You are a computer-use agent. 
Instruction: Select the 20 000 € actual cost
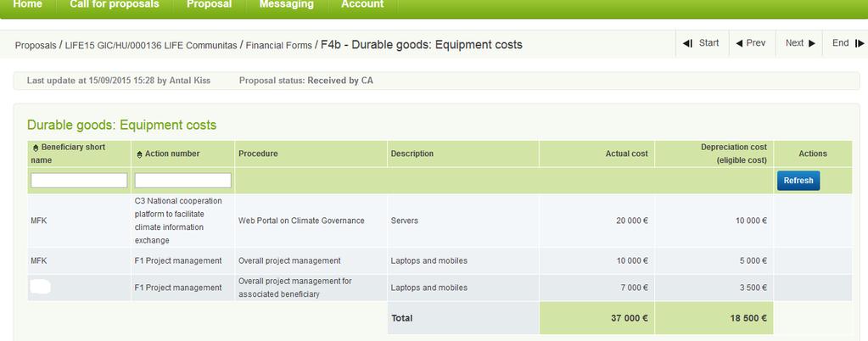(x=631, y=221)
